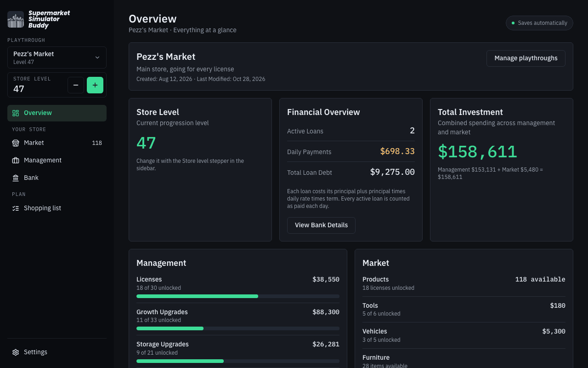Screen dimensions: 588x368
Task: Click the 'Created: Aug 12, 2026' date line
Action: pyautogui.click(x=164, y=79)
